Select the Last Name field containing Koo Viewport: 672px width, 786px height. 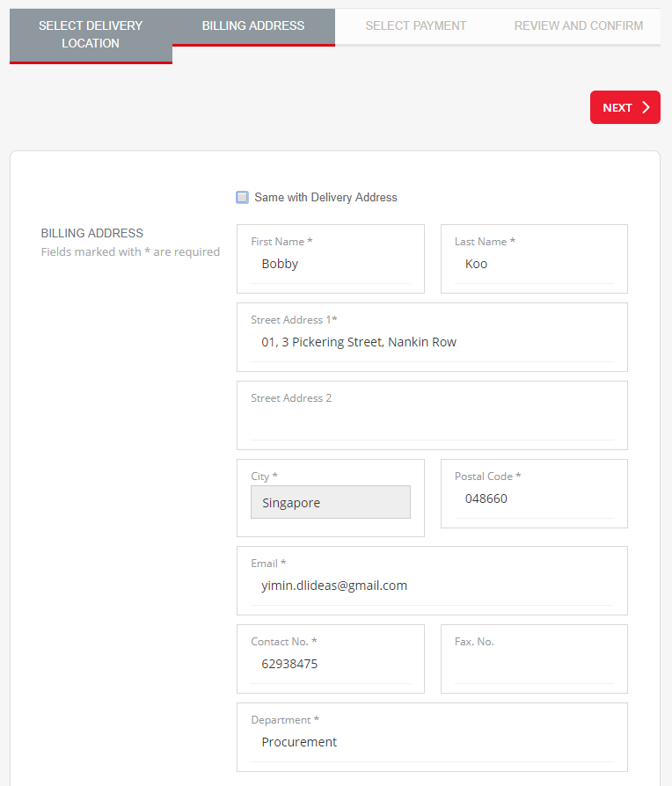[534, 264]
